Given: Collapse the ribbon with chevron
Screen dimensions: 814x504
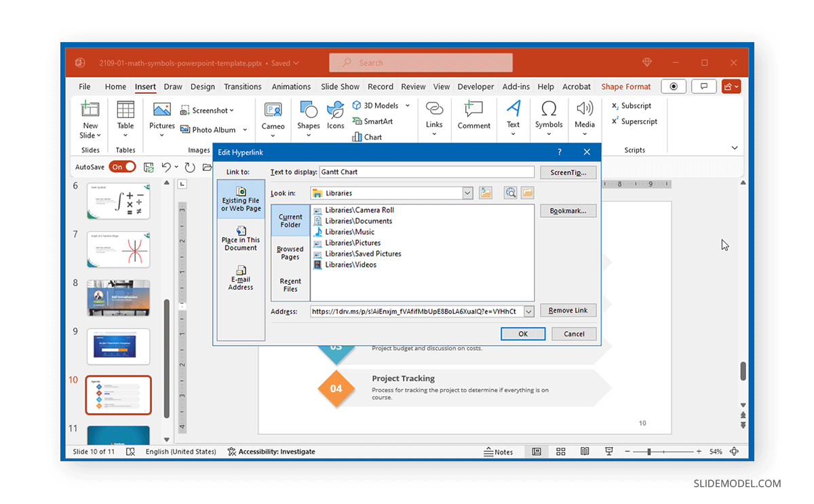Looking at the screenshot, I should (x=735, y=148).
